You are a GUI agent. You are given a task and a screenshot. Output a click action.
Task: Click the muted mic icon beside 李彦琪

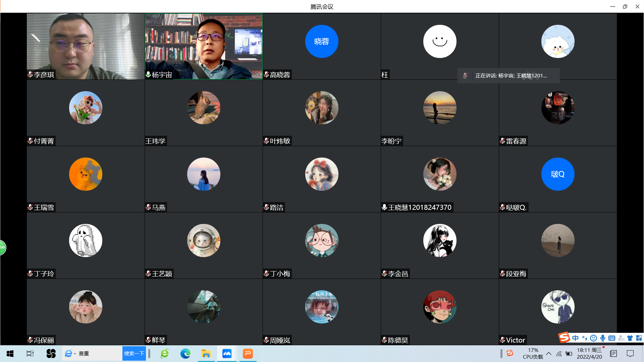(30, 75)
